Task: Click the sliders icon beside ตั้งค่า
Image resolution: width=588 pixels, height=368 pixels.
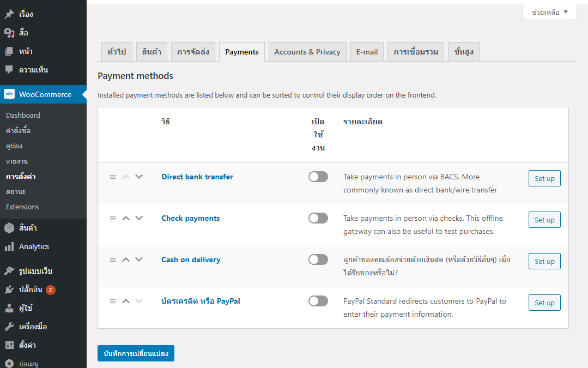Action: (x=9, y=345)
